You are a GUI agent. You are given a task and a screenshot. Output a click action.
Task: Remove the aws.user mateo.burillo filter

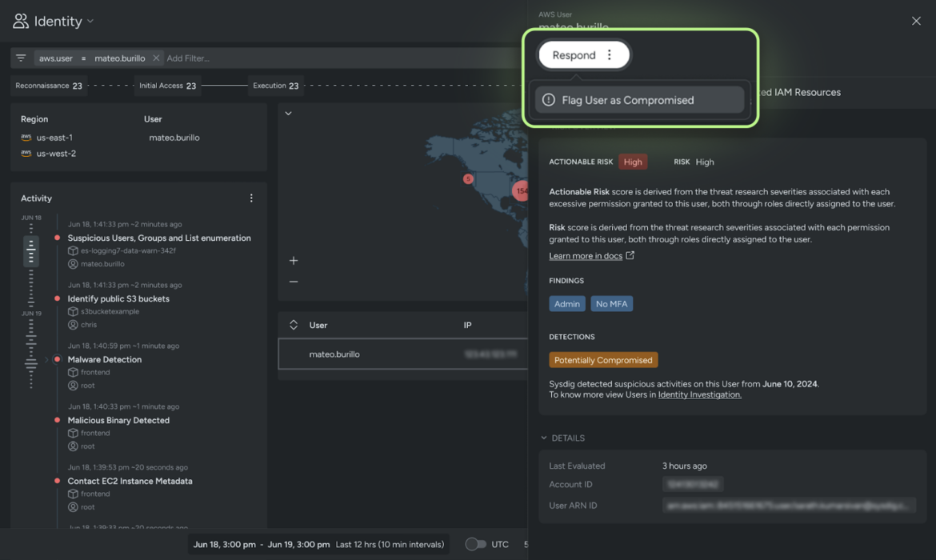tap(156, 58)
